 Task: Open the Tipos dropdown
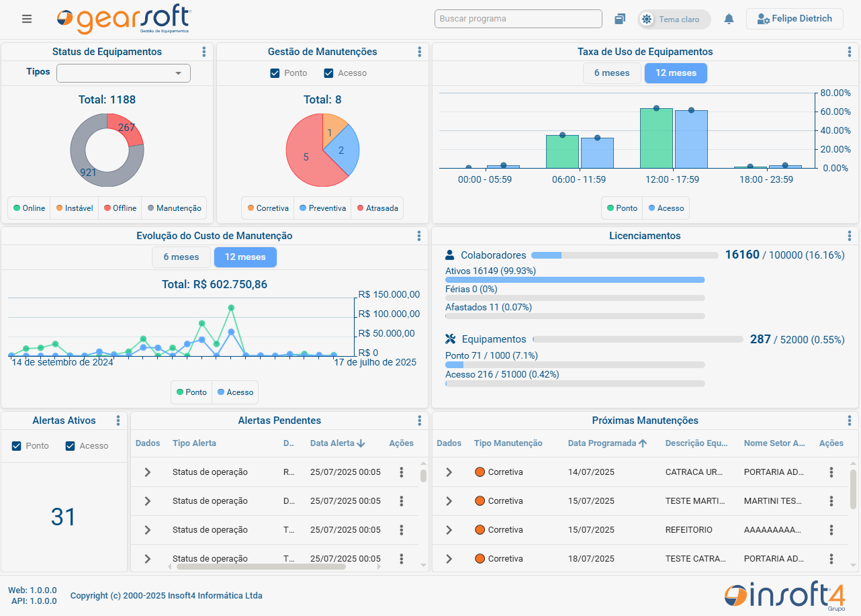pos(124,73)
